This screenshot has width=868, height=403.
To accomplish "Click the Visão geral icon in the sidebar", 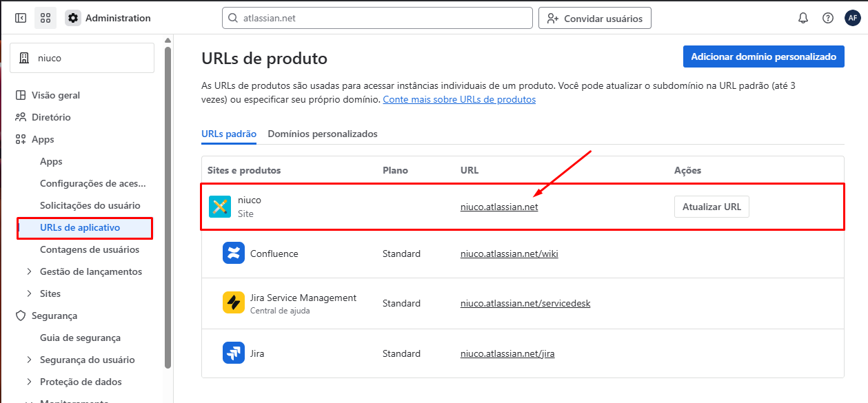I will click(21, 95).
